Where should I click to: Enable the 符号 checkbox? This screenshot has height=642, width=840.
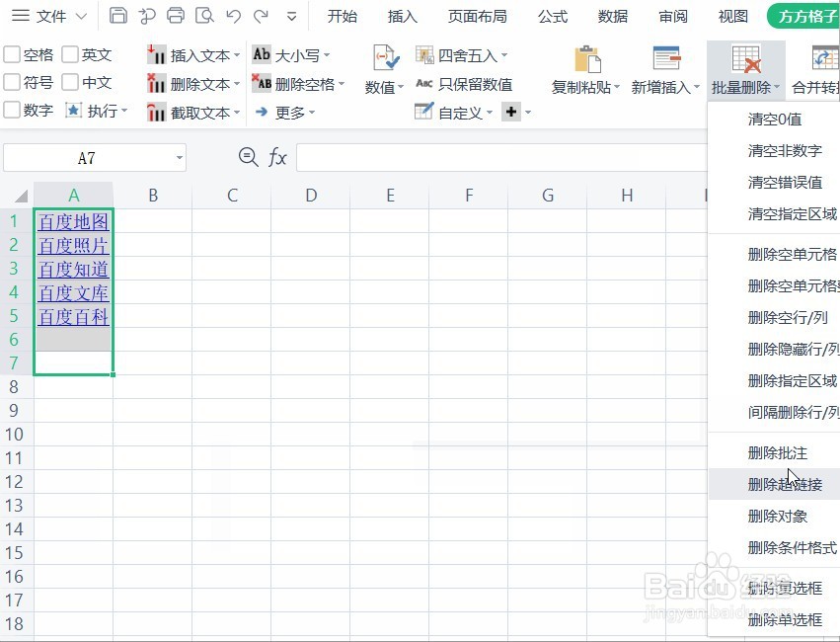(x=12, y=83)
